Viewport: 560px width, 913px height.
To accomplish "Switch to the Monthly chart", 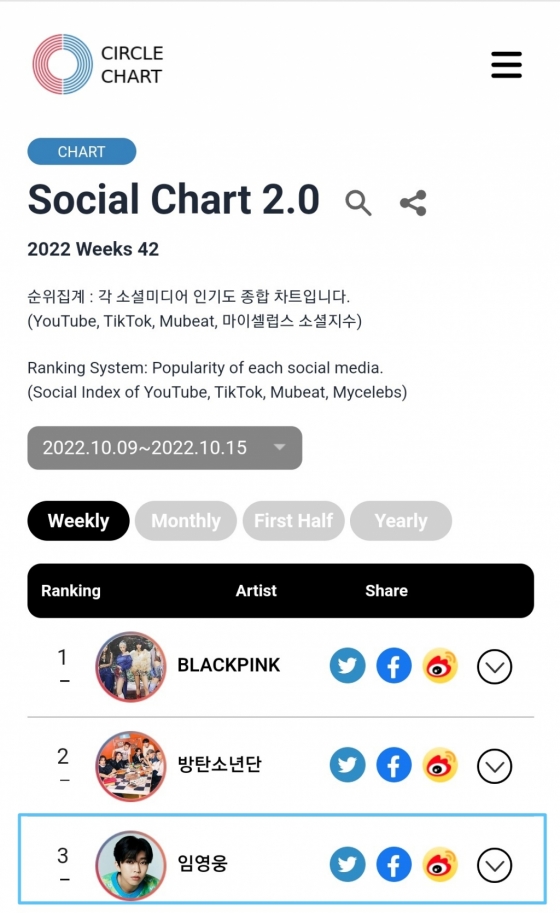I will pyautogui.click(x=186, y=521).
